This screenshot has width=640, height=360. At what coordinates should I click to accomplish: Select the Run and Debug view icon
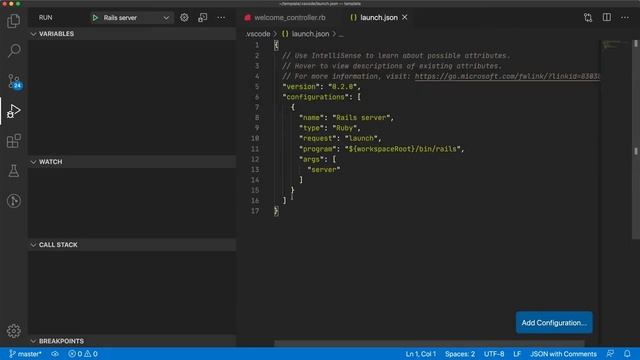point(13,111)
